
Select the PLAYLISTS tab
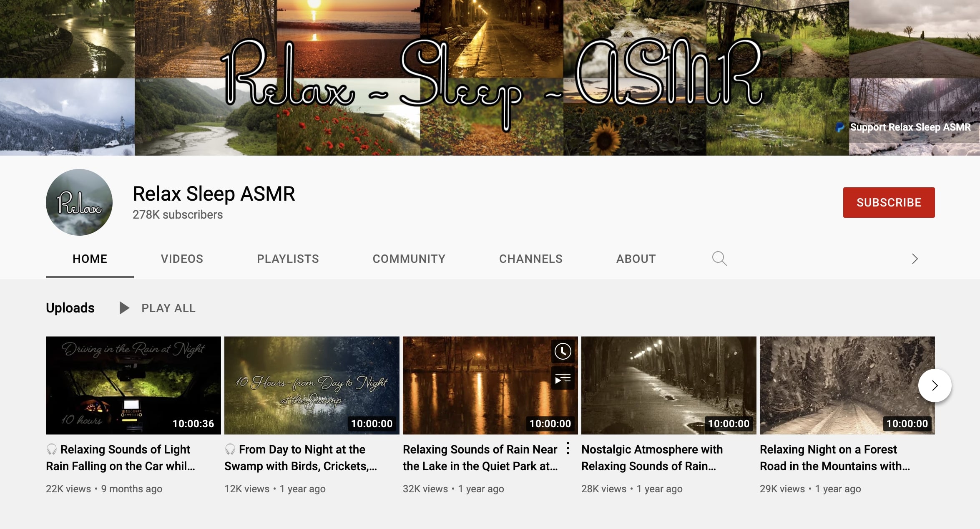(288, 259)
